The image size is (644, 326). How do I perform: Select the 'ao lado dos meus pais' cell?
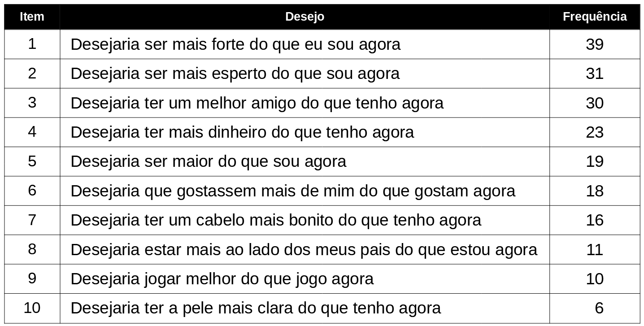point(304,249)
